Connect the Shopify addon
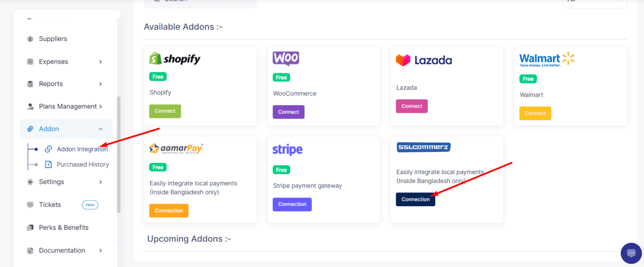 [x=165, y=111]
